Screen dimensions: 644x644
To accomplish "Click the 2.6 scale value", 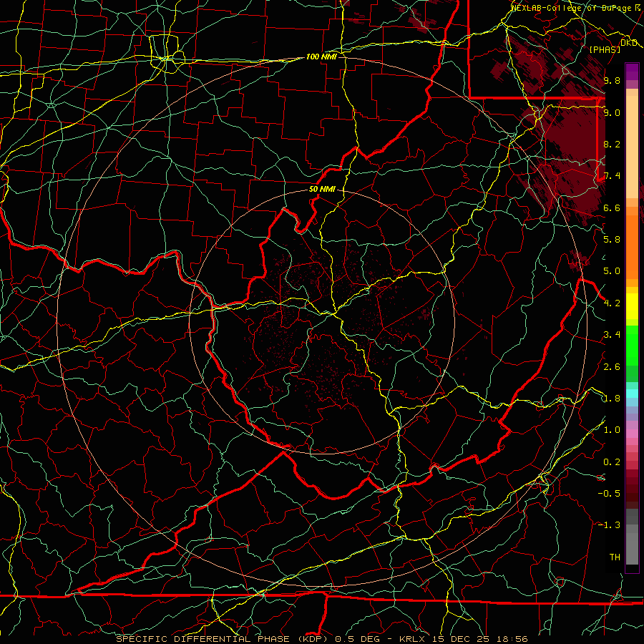I will 612,367.
